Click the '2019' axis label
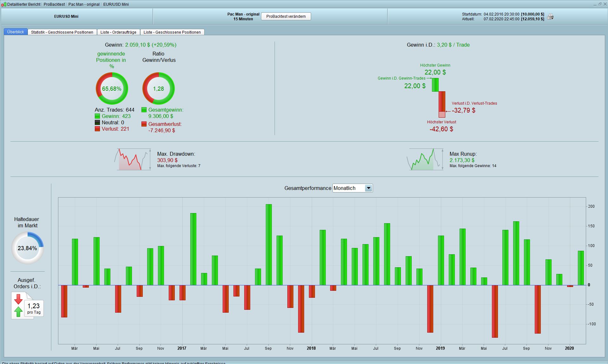608x364 pixels. click(x=440, y=348)
